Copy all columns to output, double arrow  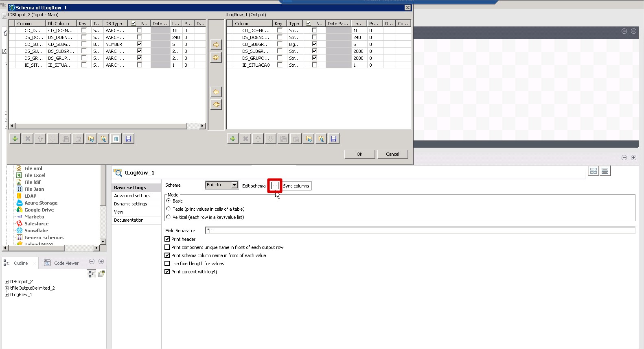coord(216,57)
